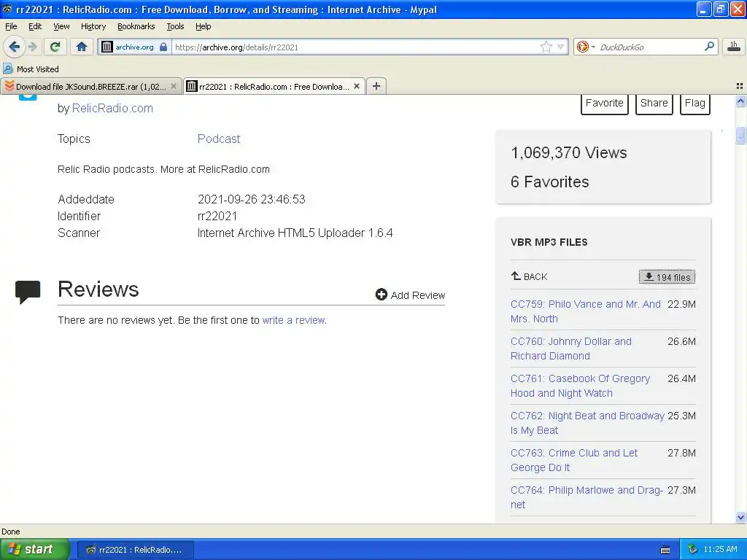Click the Addeddate value 2021-09-26 23:46:53
747x560 pixels.
coord(251,199)
